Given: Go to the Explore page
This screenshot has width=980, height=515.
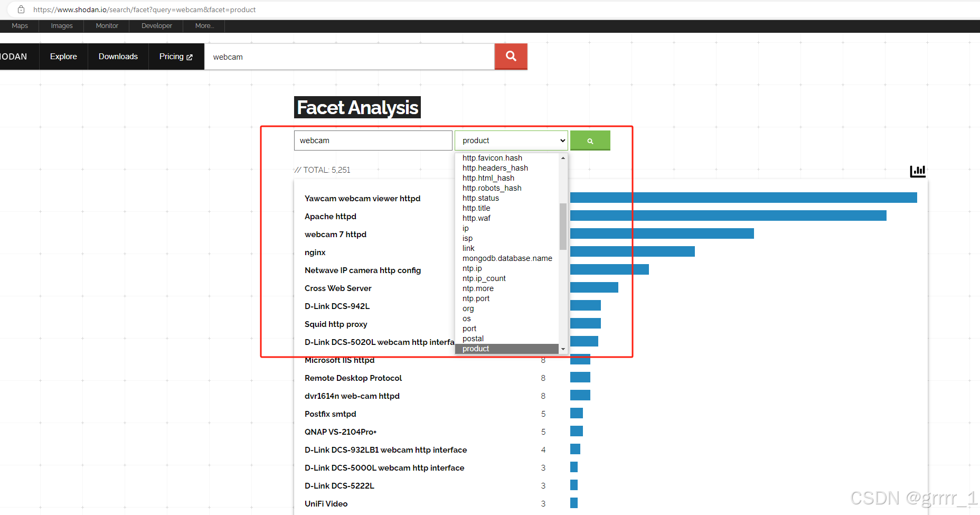Looking at the screenshot, I should point(63,57).
